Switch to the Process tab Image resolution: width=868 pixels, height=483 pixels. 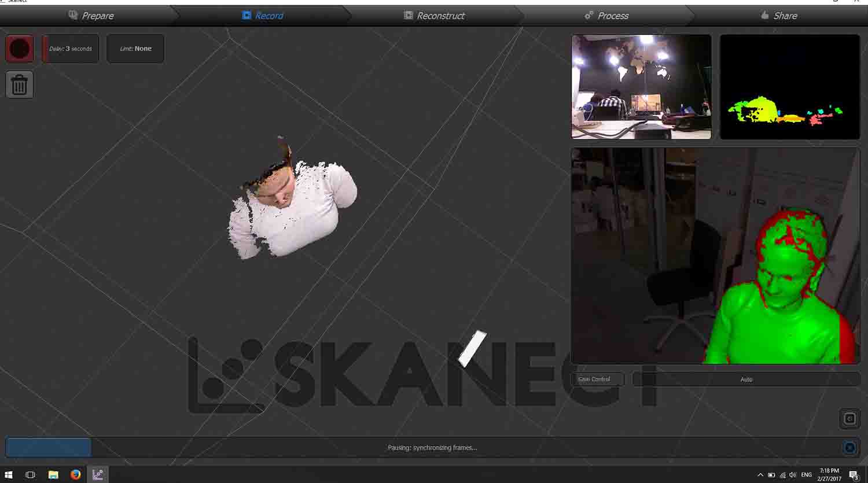(606, 16)
